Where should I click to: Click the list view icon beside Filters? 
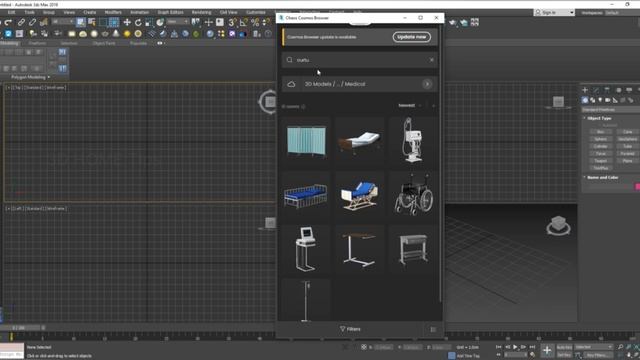(x=433, y=329)
